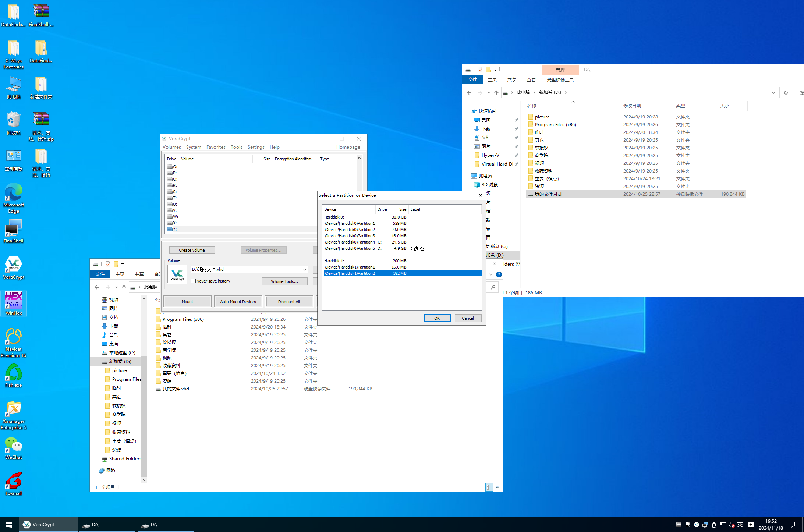The width and height of the screenshot is (804, 532).
Task: Open the Navicat Premium 16 icon
Action: 14,343
